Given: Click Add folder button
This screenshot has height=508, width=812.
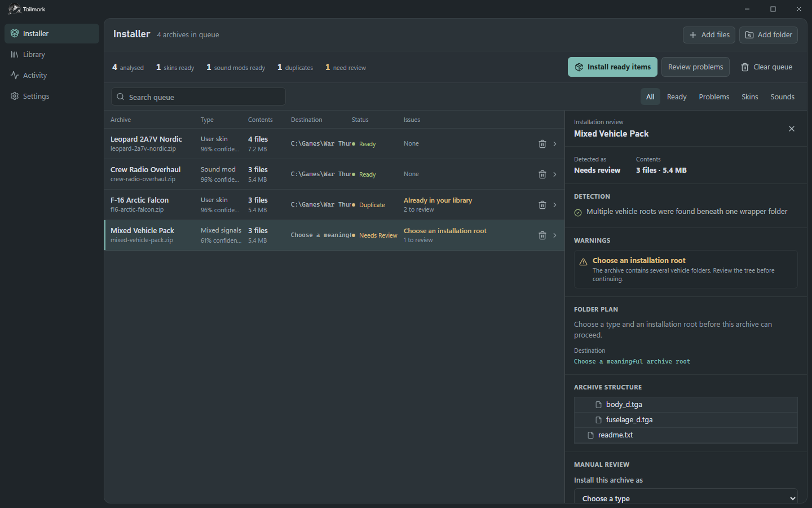Looking at the screenshot, I should [x=769, y=34].
